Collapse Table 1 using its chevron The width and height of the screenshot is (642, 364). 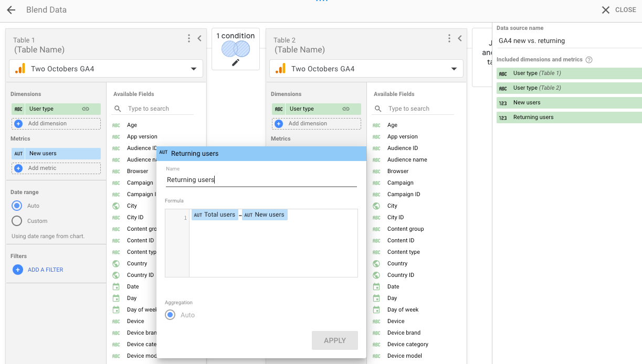[199, 38]
